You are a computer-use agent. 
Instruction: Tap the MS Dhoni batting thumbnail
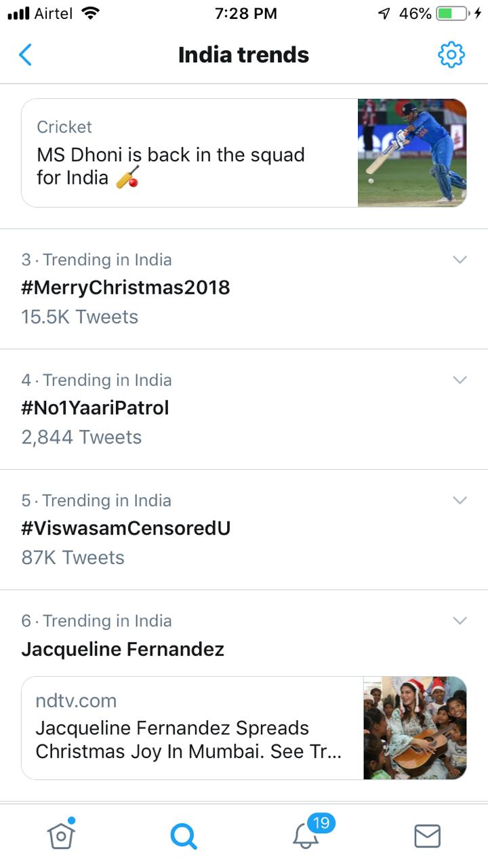point(412,153)
